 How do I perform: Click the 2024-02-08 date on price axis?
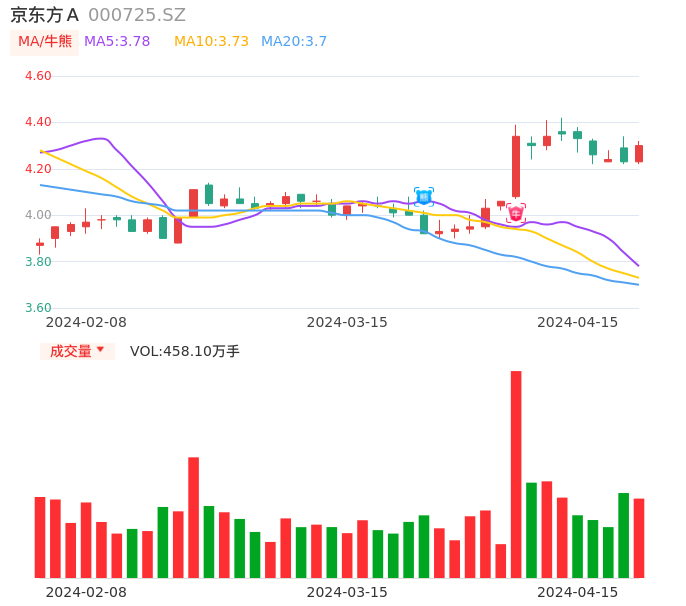click(x=86, y=322)
